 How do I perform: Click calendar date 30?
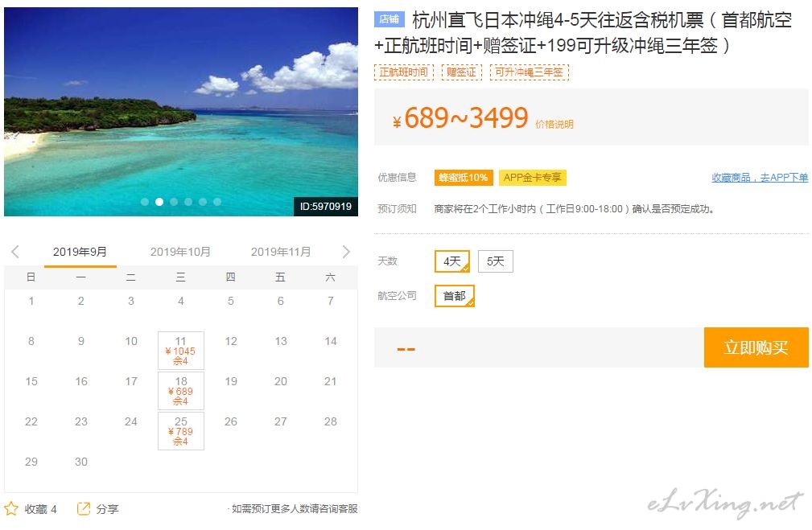click(x=81, y=462)
